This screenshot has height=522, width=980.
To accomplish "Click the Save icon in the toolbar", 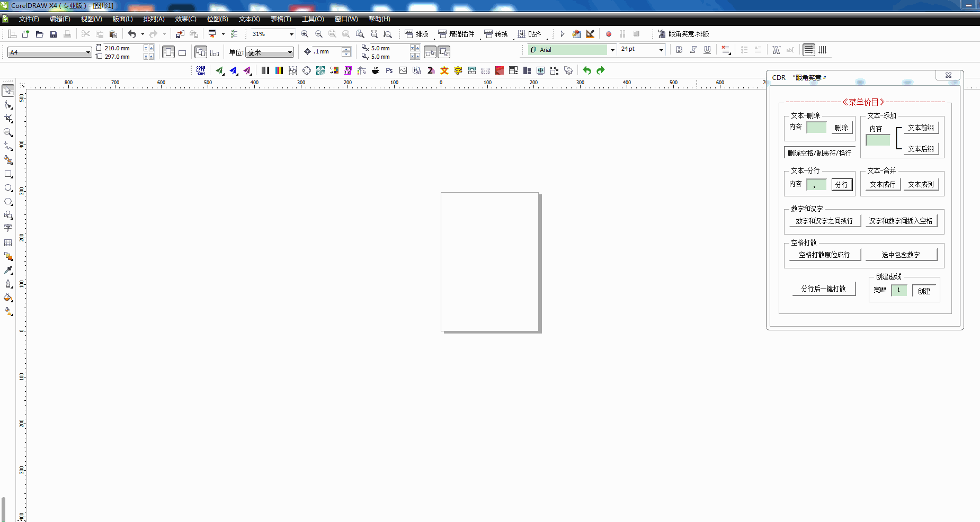I will pos(54,34).
